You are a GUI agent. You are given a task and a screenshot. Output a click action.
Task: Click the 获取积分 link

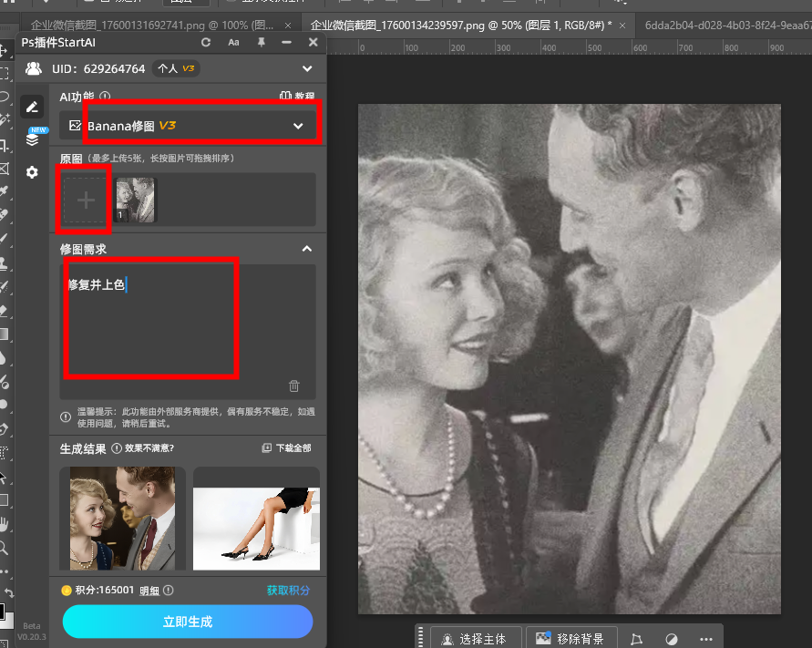pos(288,591)
